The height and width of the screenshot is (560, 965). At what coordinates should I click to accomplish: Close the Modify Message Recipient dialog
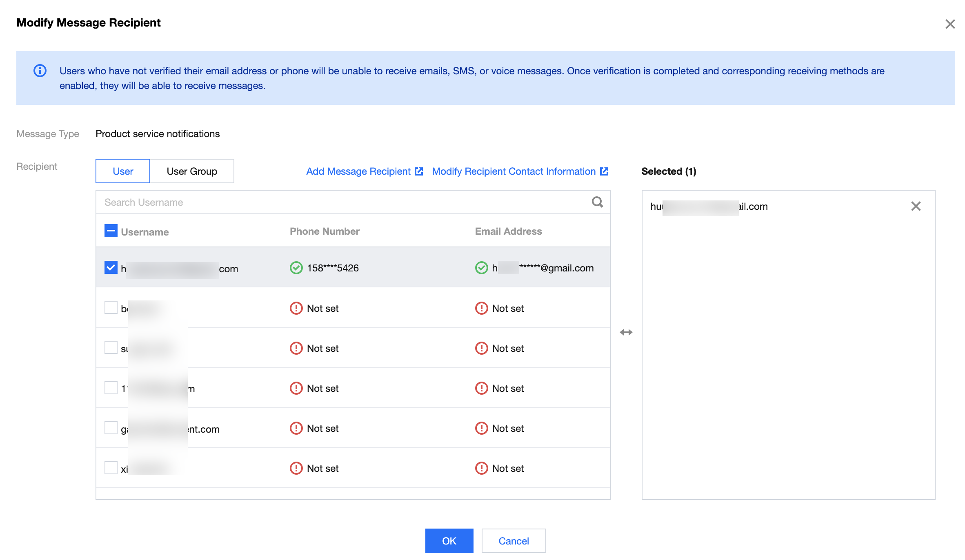click(950, 24)
